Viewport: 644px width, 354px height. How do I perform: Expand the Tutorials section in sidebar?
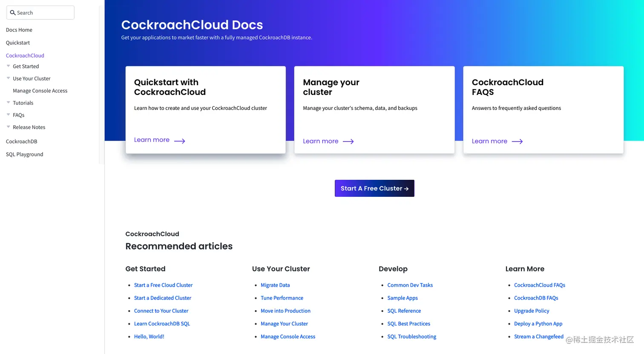(x=8, y=103)
